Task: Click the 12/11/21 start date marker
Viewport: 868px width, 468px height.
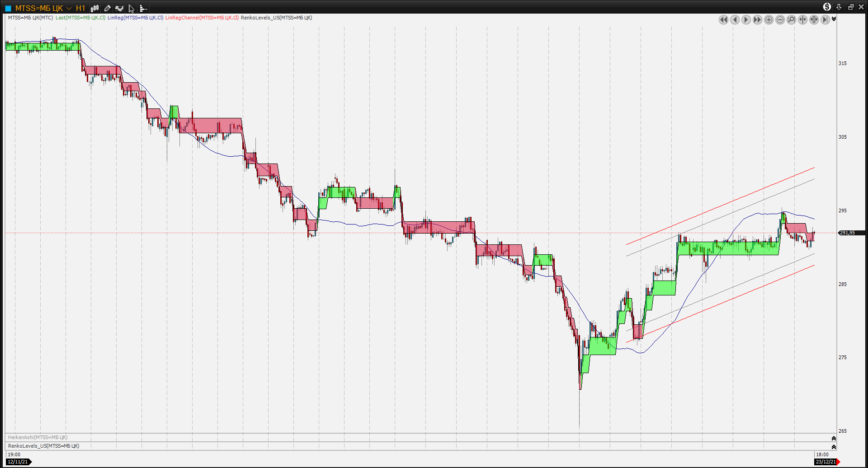Action: coord(18,462)
